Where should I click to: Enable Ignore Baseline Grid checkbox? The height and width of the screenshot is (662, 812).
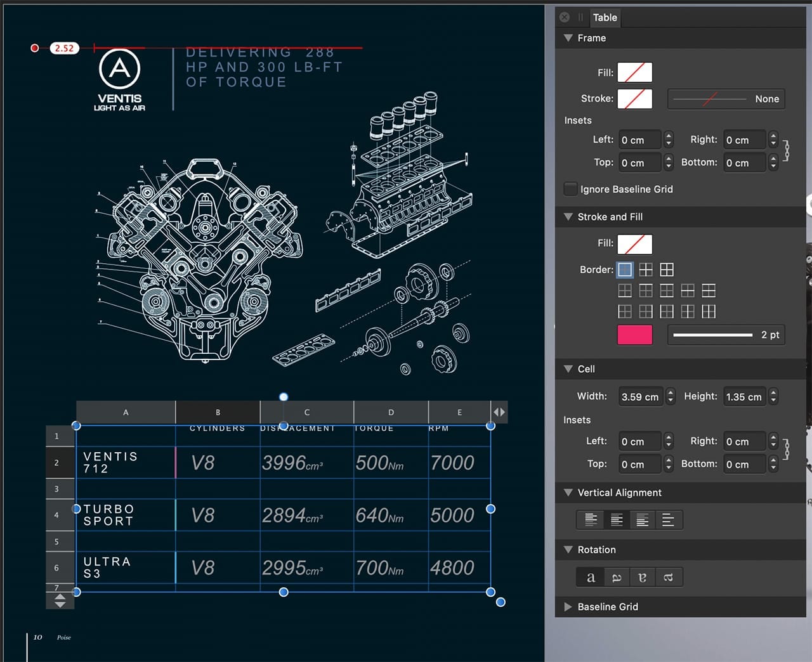[571, 189]
